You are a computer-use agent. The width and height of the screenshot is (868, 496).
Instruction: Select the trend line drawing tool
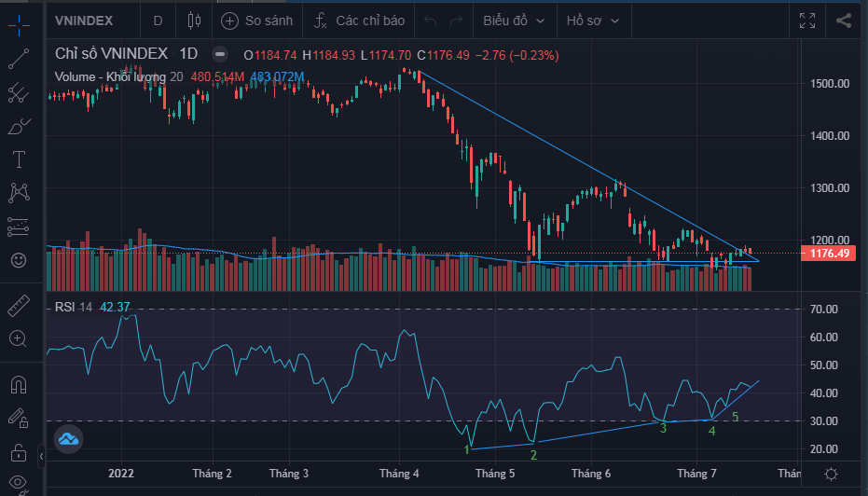[x=18, y=61]
